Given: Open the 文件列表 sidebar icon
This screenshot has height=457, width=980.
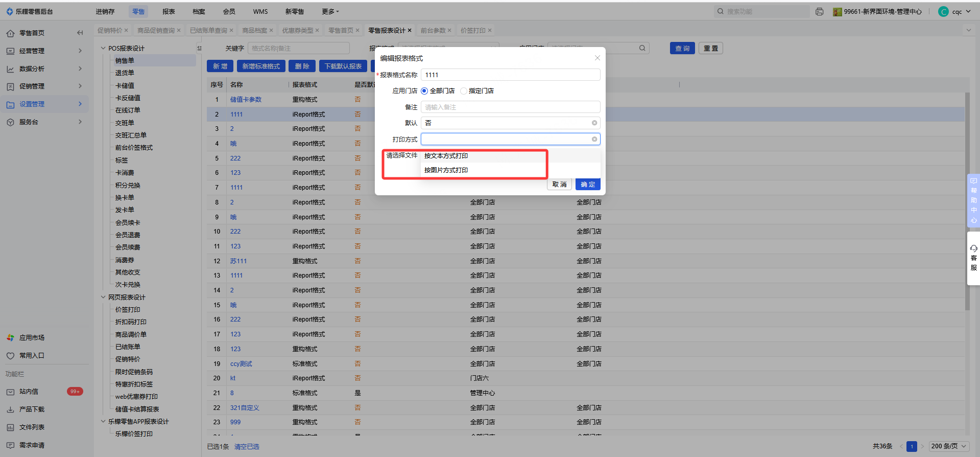Looking at the screenshot, I should [10, 427].
